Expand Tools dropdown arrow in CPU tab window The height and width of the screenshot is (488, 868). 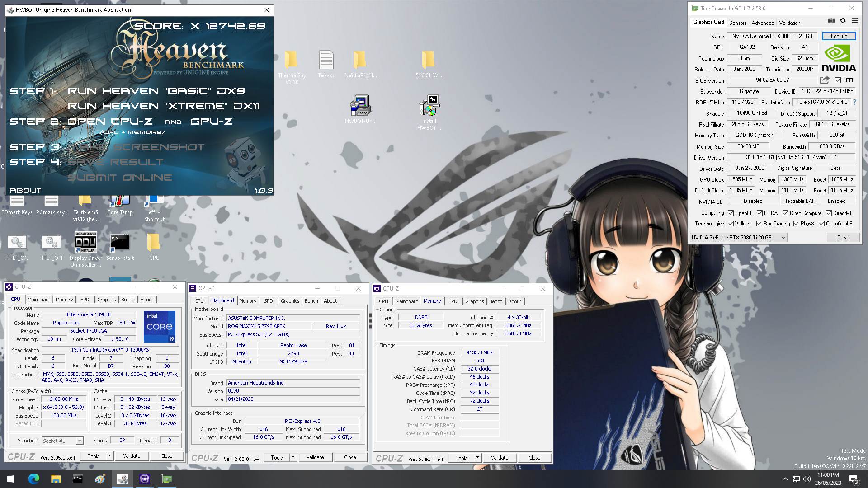(x=109, y=456)
